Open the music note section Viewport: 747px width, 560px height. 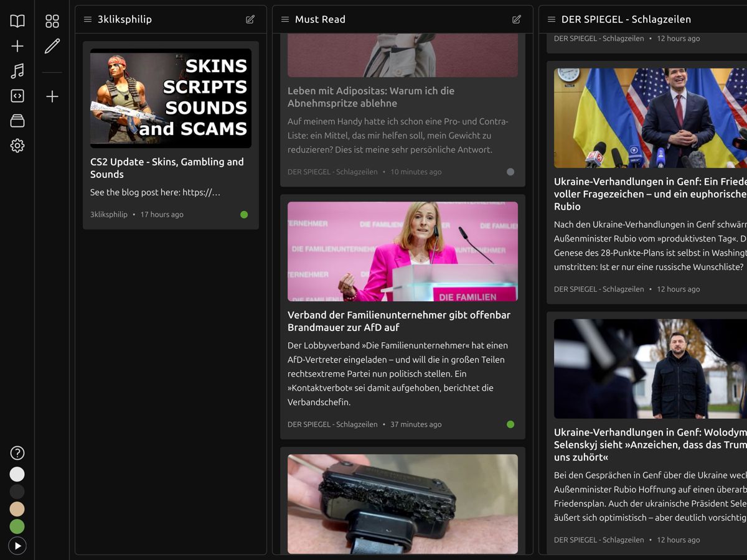pyautogui.click(x=17, y=71)
